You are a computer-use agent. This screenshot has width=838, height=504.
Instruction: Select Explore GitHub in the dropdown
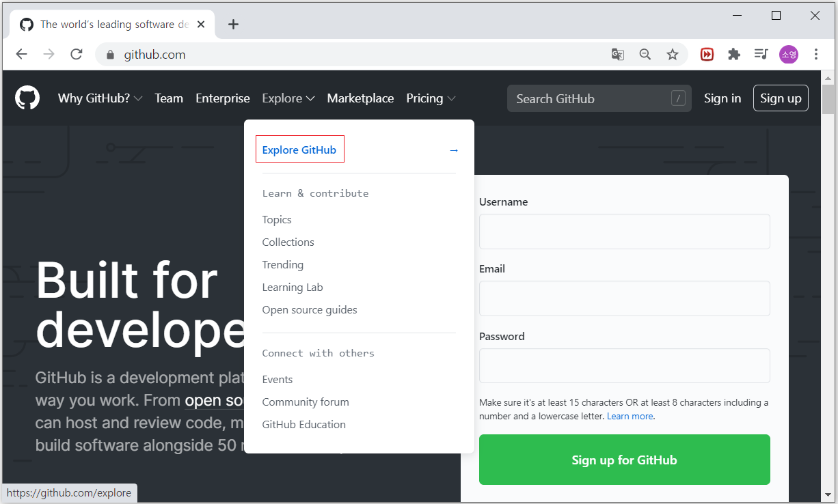coord(299,150)
